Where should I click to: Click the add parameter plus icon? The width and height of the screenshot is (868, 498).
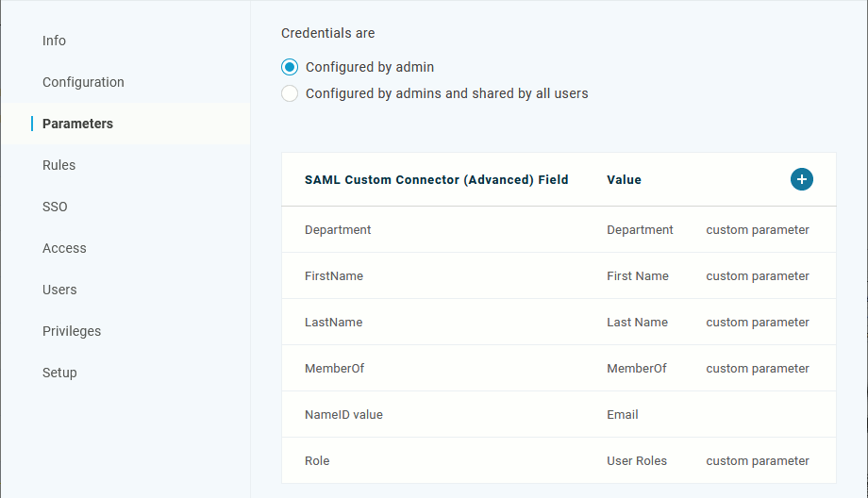coord(802,179)
